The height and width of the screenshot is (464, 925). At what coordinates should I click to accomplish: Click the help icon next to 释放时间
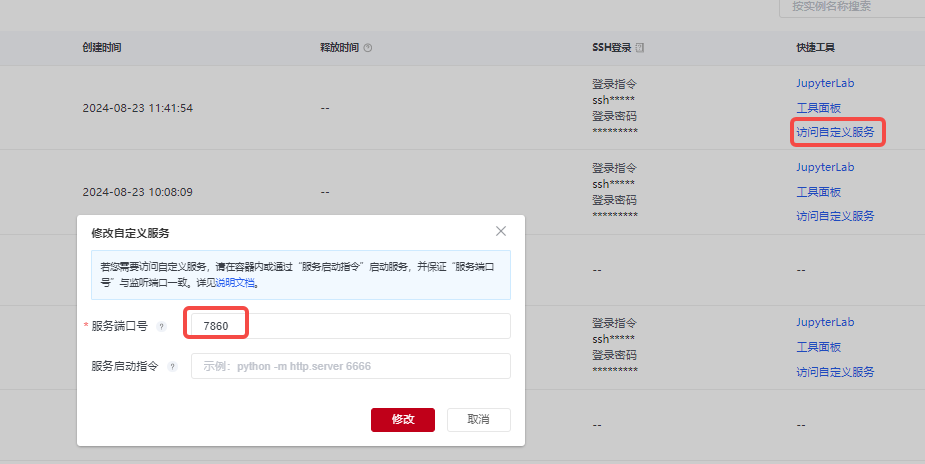(368, 48)
